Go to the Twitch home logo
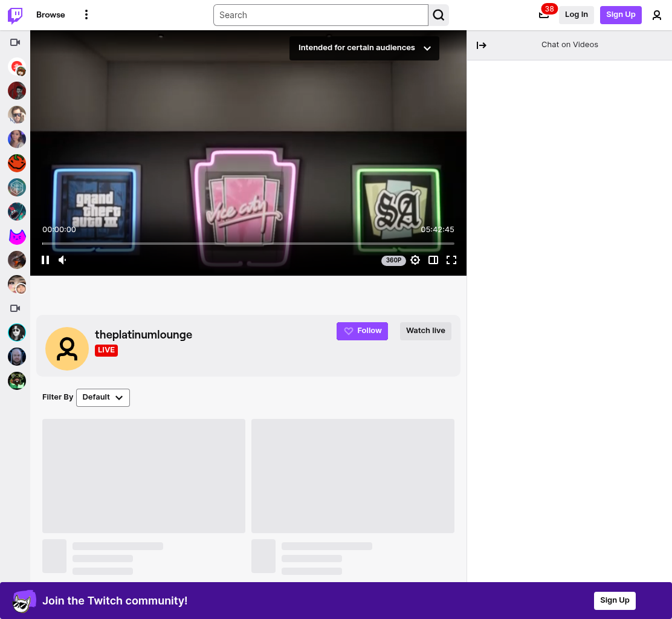 click(x=15, y=15)
